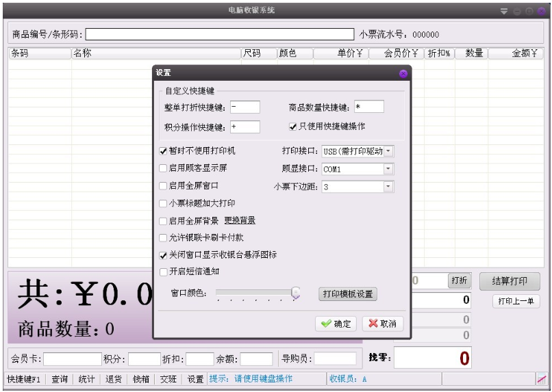Image resolution: width=552 pixels, height=392 pixels.
Task: Click the 取消 button with red X
Action: click(x=382, y=324)
